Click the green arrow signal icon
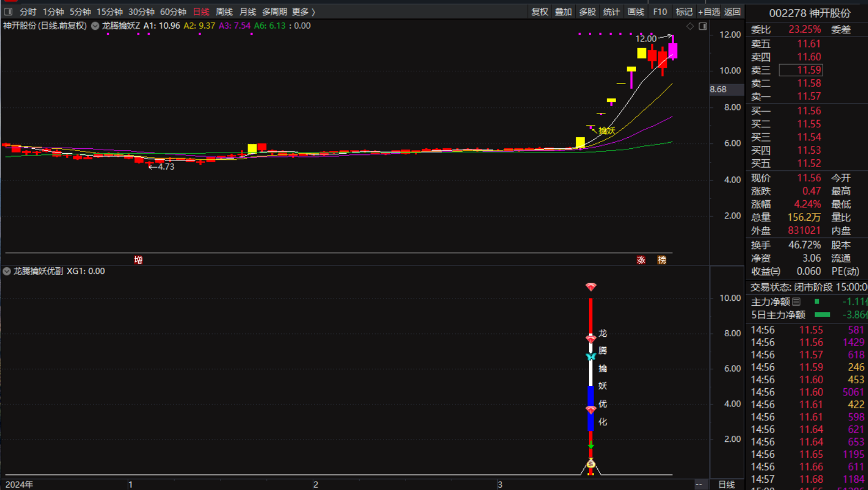 click(591, 445)
